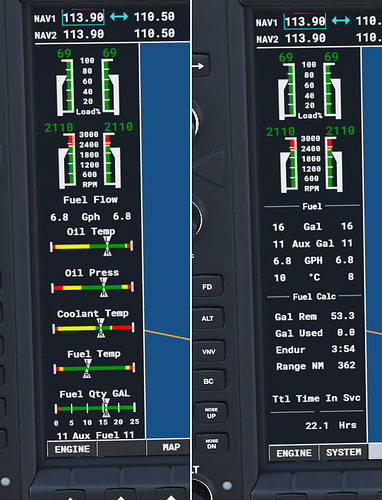Select boxed NAV1 113.90 frequency on right display
Viewport: 382px width, 500px height.
(305, 22)
